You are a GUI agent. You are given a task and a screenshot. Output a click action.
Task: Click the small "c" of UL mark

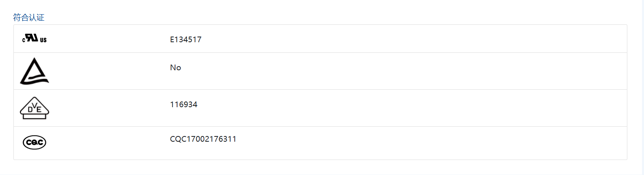(24, 40)
